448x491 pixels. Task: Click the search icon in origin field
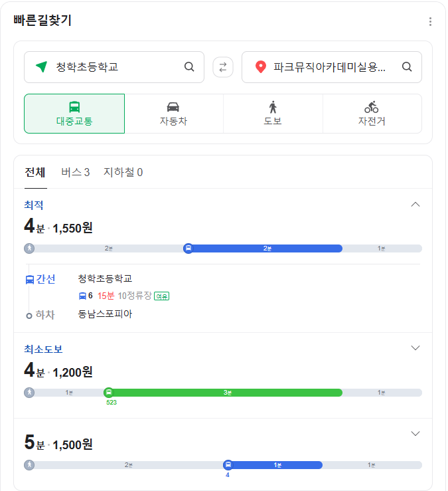point(189,67)
